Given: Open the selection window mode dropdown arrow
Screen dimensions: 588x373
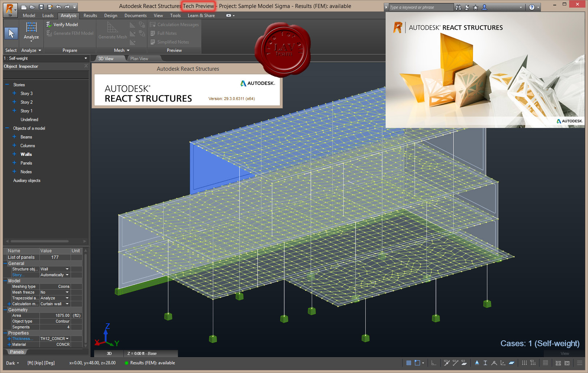Looking at the screenshot, I should [423, 363].
